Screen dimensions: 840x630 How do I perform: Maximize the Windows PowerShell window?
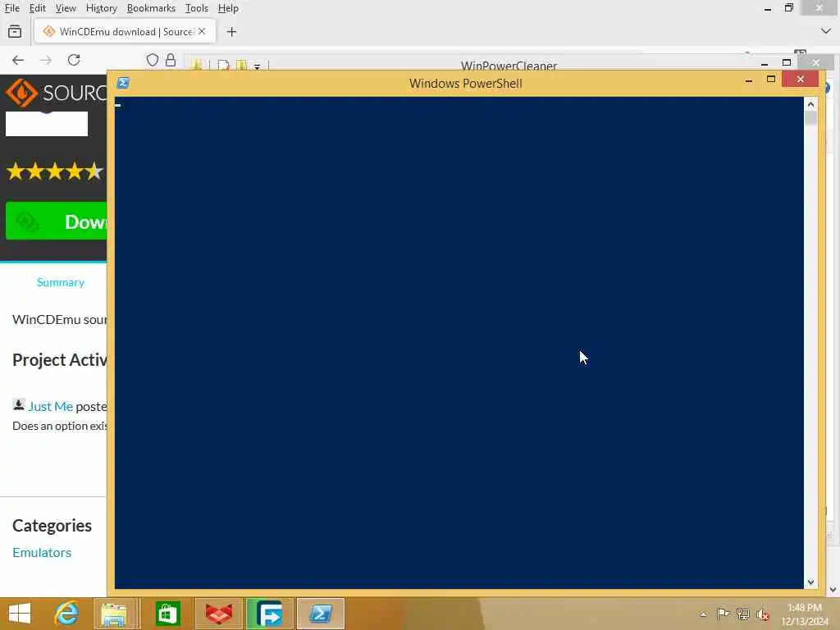pyautogui.click(x=771, y=80)
